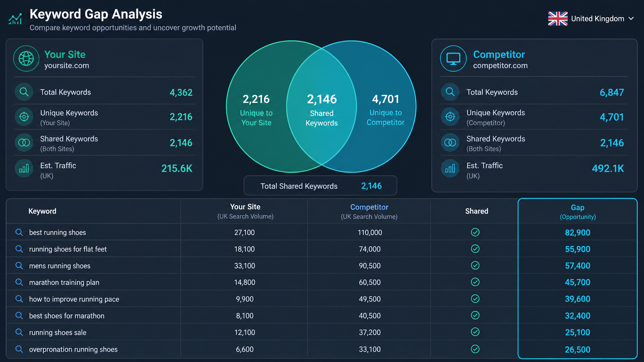
Task: Click the 26,500 gap value
Action: click(x=578, y=349)
